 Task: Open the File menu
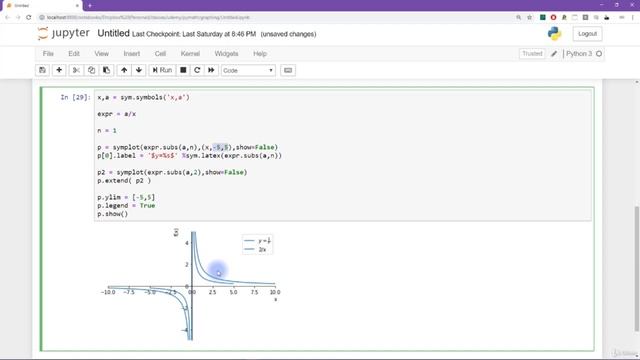(48, 53)
